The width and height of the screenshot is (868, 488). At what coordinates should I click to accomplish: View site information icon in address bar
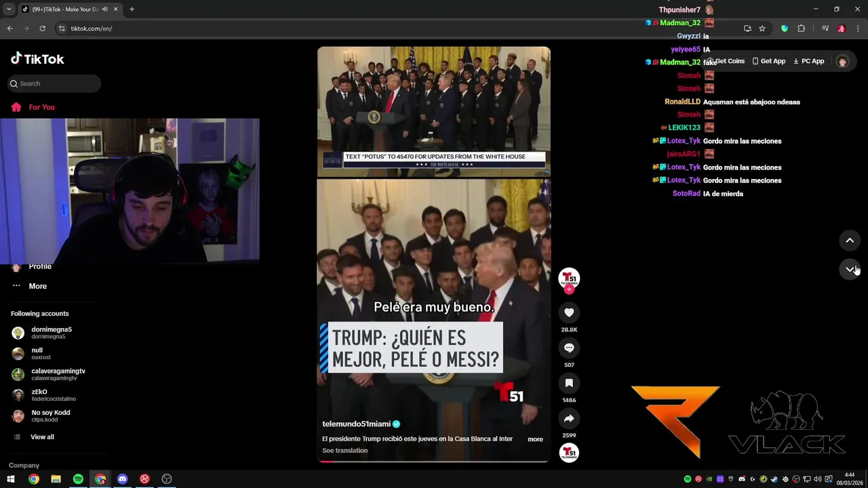[62, 28]
